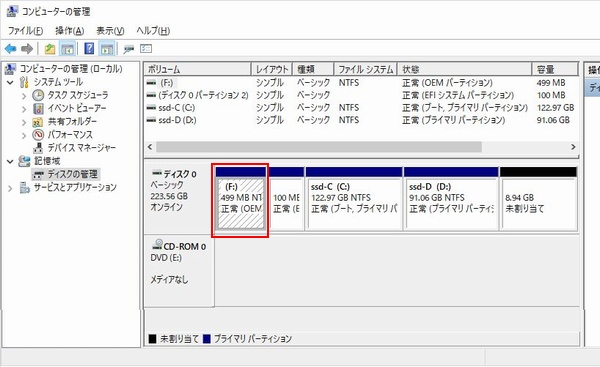
Task: Click the ディスク 0 disk icon
Action: [x=157, y=173]
